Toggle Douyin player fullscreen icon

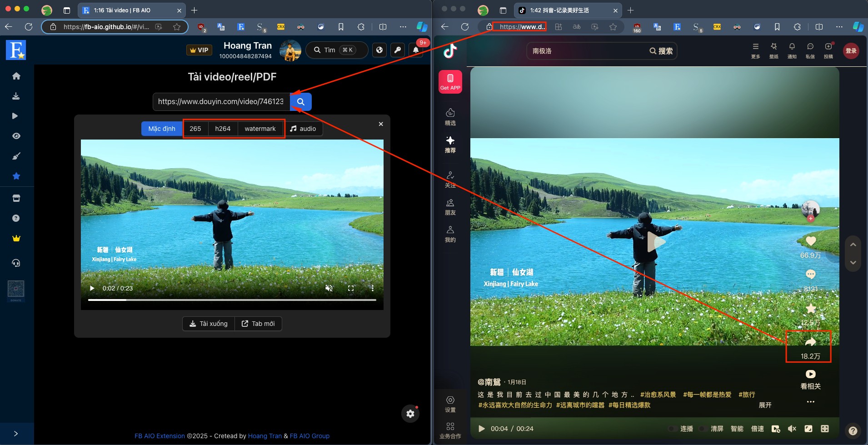click(x=825, y=429)
